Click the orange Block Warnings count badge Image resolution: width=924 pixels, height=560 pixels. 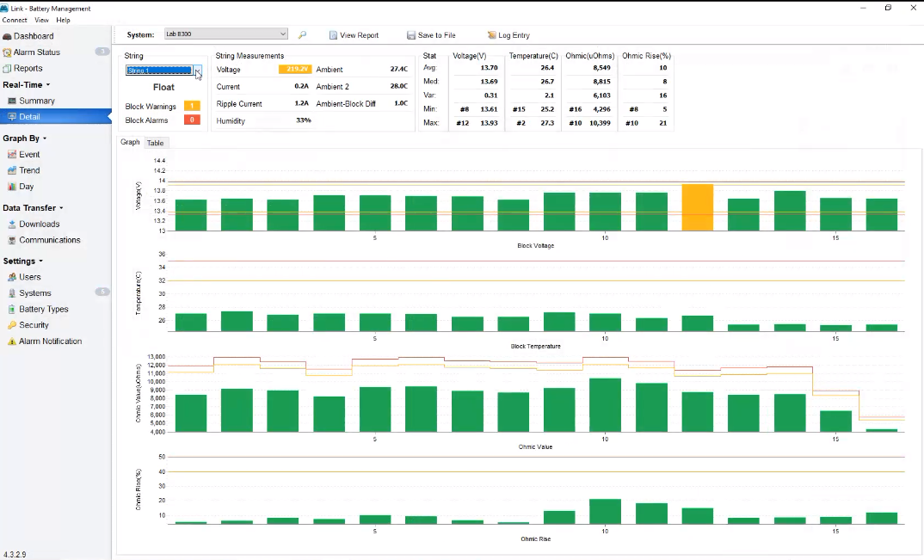pyautogui.click(x=192, y=106)
